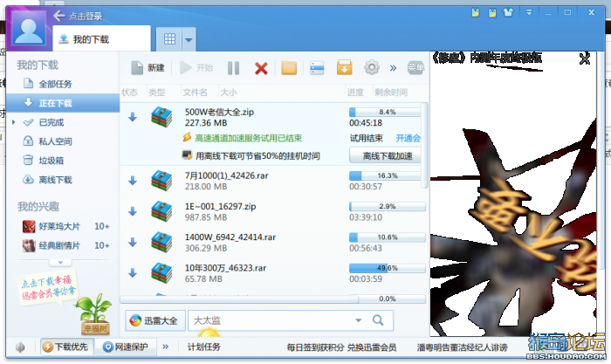Expand the dropdown arrow beside grid button
Image resolution: width=611 pixels, height=364 pixels.
click(x=189, y=39)
